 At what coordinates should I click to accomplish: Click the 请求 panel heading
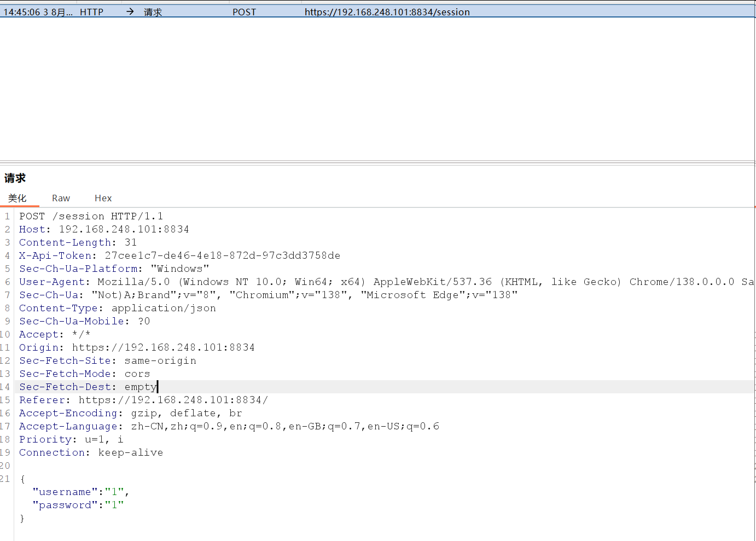(x=15, y=178)
